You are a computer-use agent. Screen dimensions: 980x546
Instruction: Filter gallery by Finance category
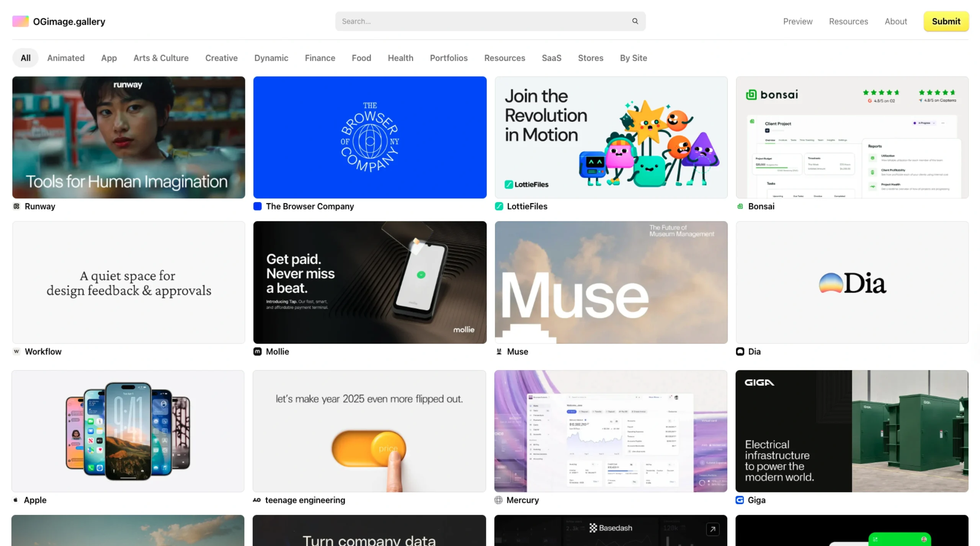(x=320, y=58)
